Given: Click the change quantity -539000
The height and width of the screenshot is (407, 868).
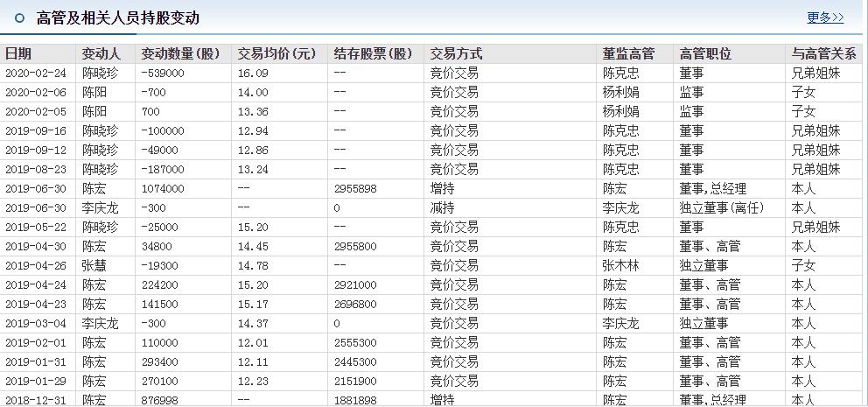Looking at the screenshot, I should (163, 74).
